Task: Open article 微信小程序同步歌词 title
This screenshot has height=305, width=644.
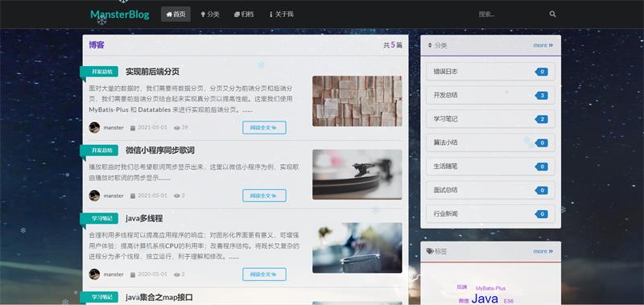Action: 159,150
